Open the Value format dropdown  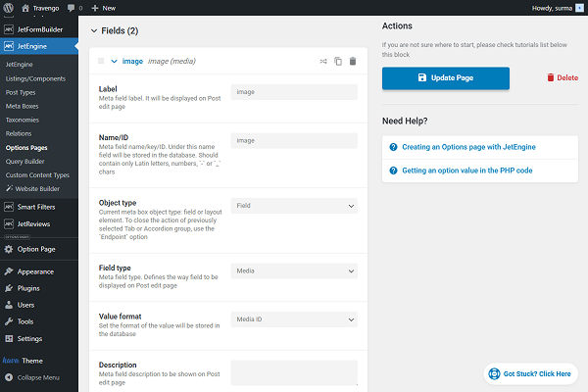tap(294, 319)
